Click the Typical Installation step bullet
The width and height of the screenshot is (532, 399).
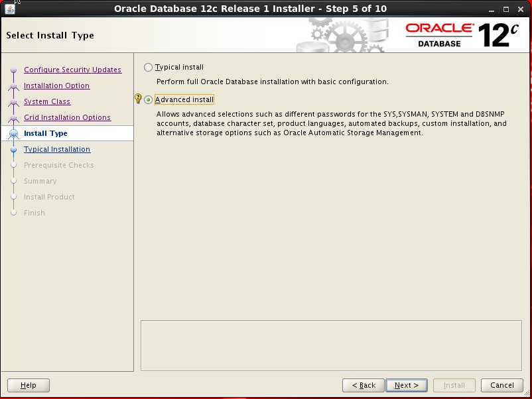[13, 150]
